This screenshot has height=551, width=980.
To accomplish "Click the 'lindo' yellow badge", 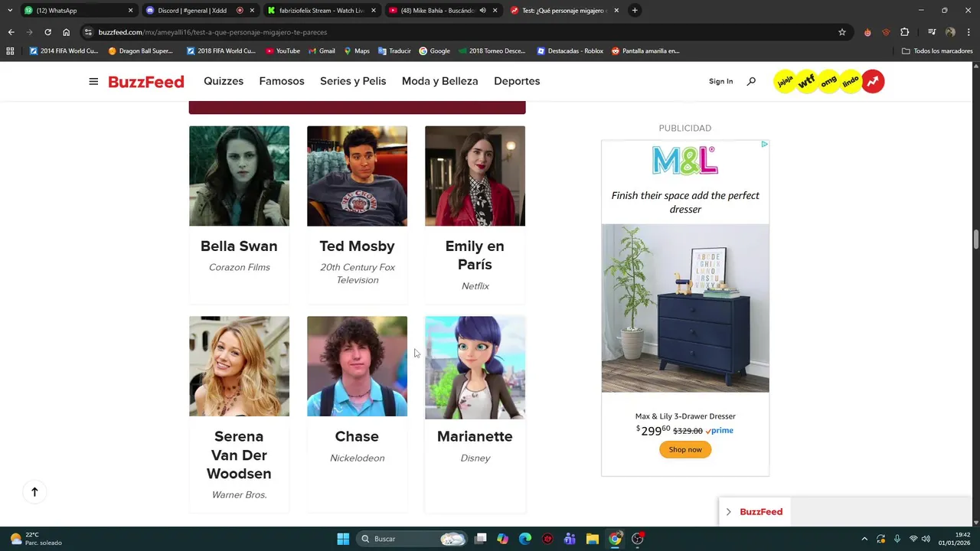I will pyautogui.click(x=851, y=81).
